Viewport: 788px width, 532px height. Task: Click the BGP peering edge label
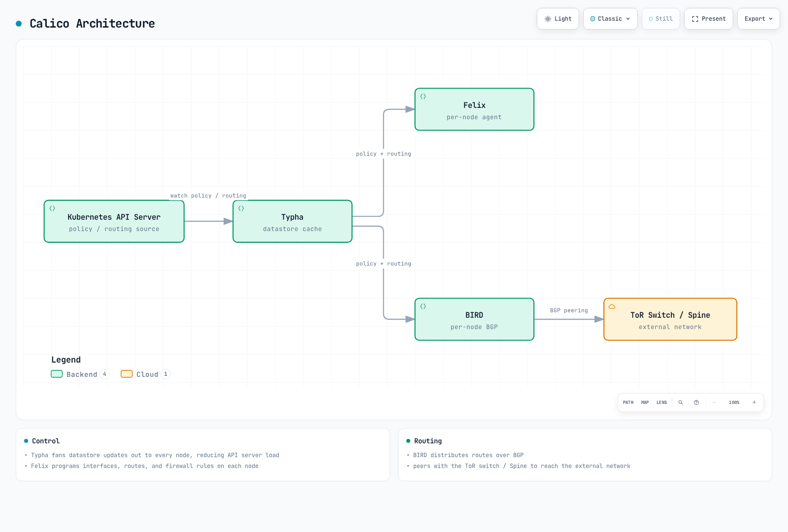[x=569, y=310]
